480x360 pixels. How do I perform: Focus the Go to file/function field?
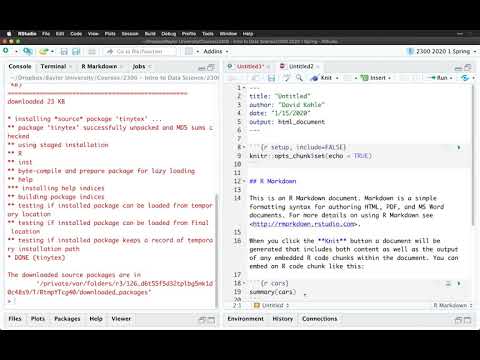point(140,51)
